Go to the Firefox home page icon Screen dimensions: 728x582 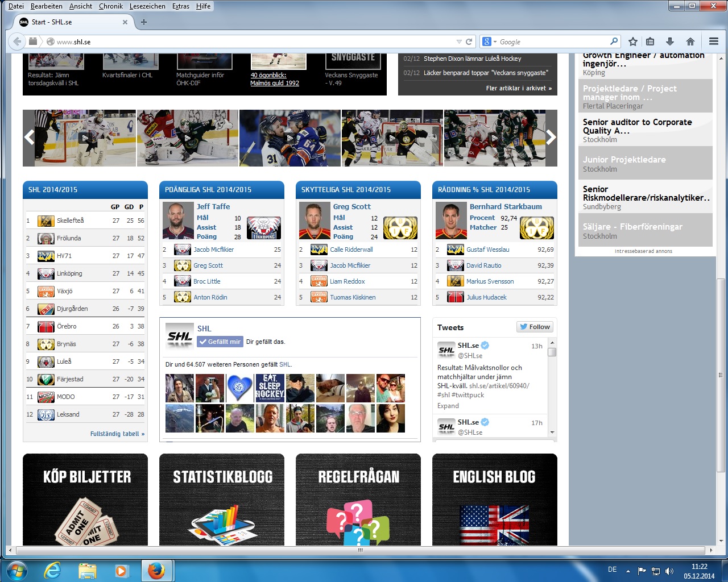pos(690,41)
